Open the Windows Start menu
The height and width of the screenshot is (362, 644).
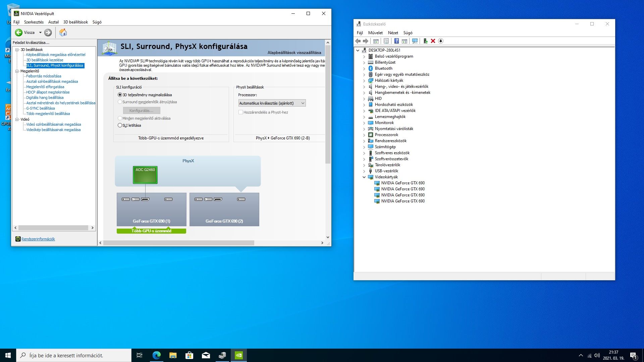tap(8, 355)
